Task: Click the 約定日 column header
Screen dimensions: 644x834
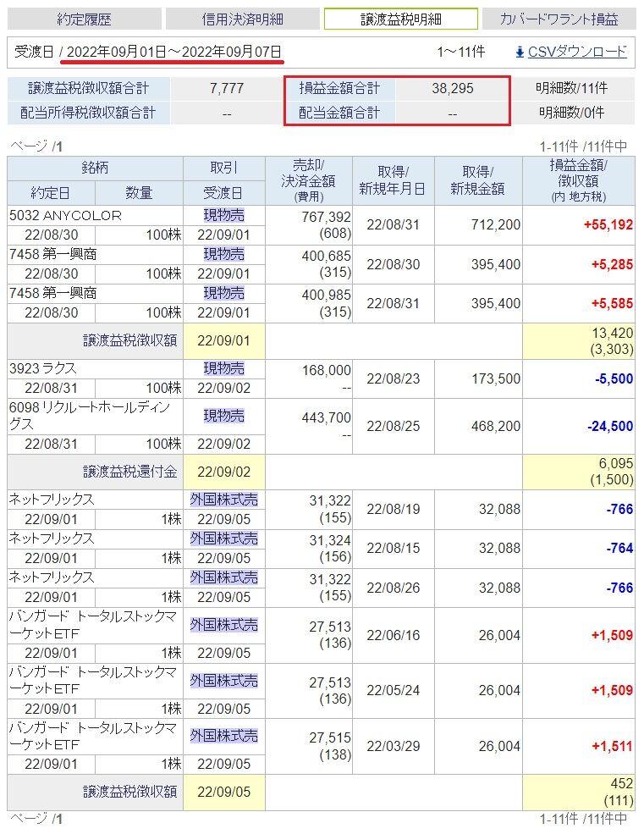Action: tap(51, 193)
